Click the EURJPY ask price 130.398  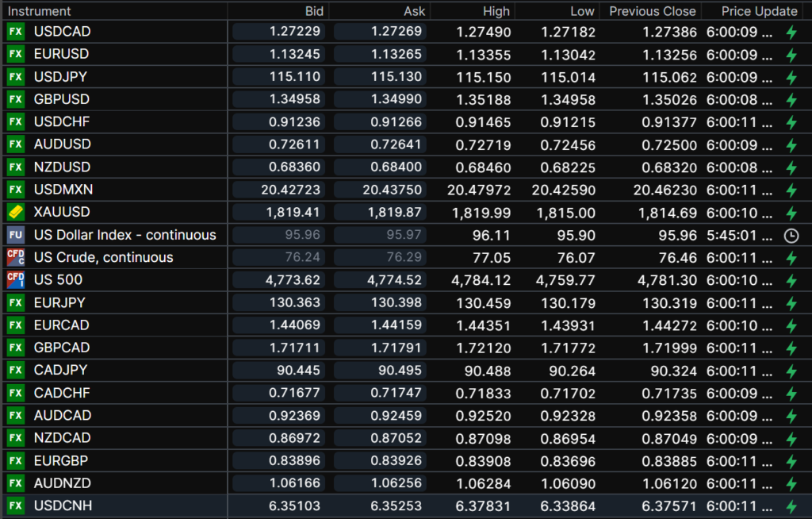pyautogui.click(x=394, y=302)
